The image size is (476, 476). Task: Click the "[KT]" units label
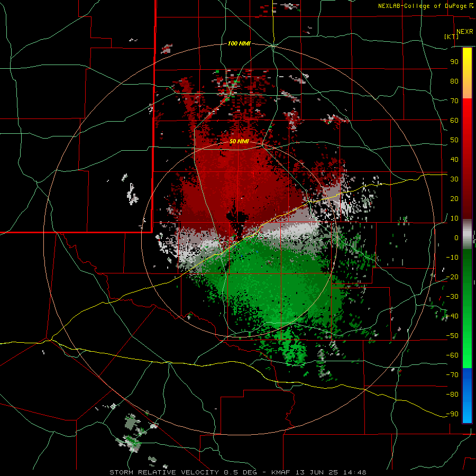tap(452, 36)
